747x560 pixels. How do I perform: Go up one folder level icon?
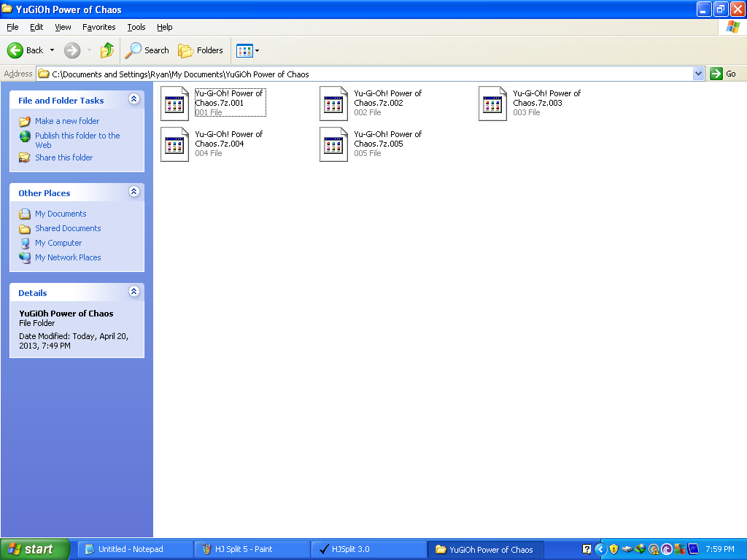(107, 50)
